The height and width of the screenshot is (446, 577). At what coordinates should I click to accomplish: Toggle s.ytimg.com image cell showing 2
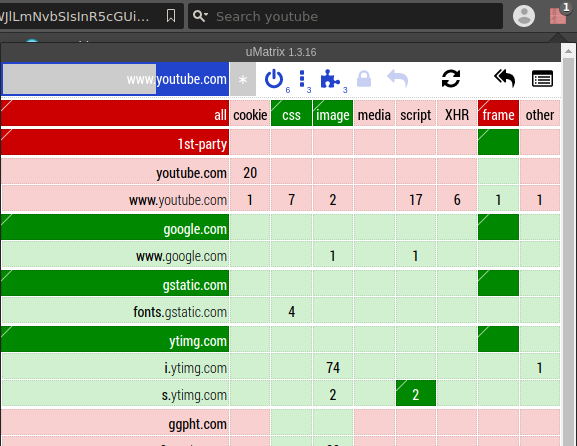point(333,393)
